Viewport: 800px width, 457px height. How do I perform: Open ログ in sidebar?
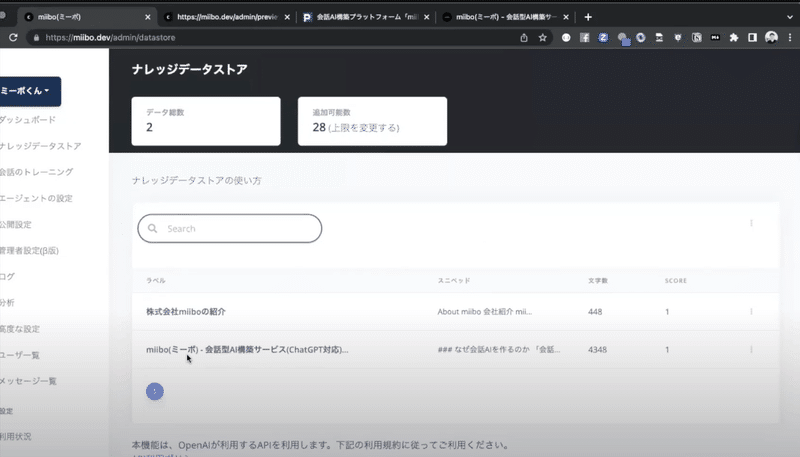[x=7, y=276]
